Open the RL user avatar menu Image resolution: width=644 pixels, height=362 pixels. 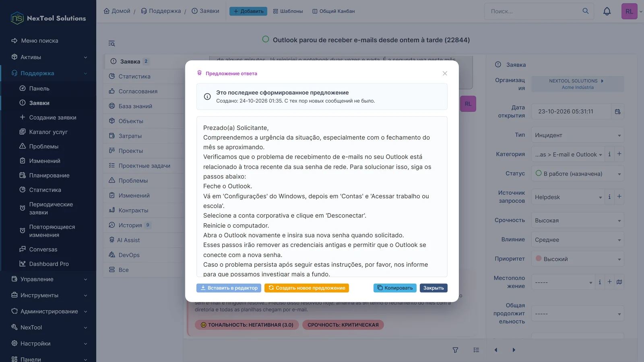pos(630,11)
